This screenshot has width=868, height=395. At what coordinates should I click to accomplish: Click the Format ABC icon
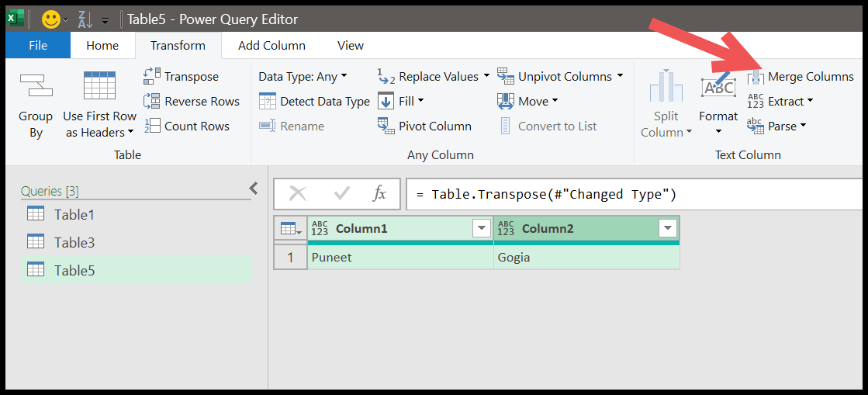point(718,86)
